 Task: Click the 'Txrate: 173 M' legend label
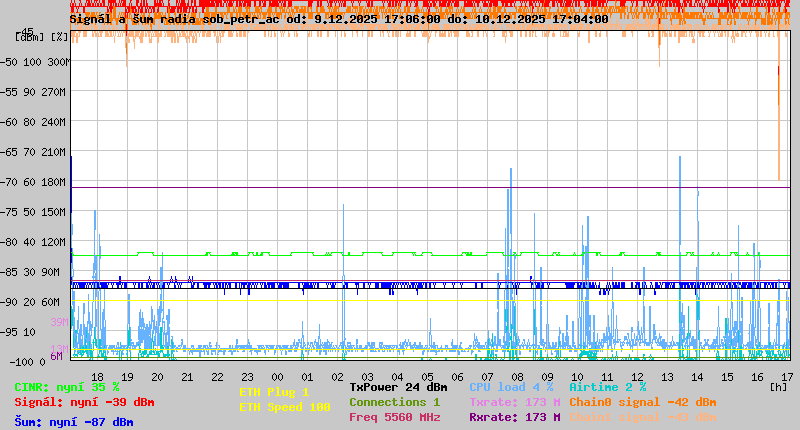point(515,402)
